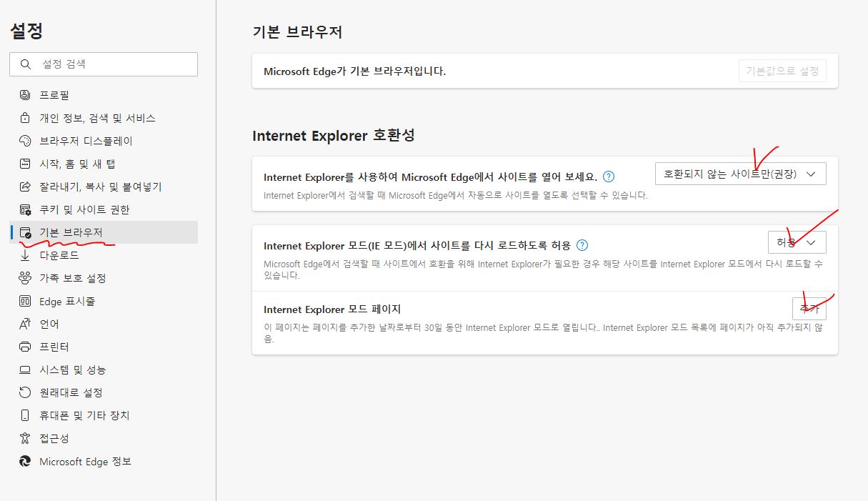868x501 pixels.
Task: Click the laptop icon for 시스템 및 성능
Action: 26,369
